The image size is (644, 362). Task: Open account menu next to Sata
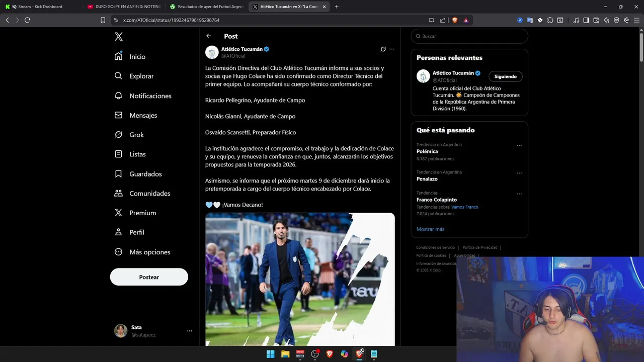pos(190,331)
